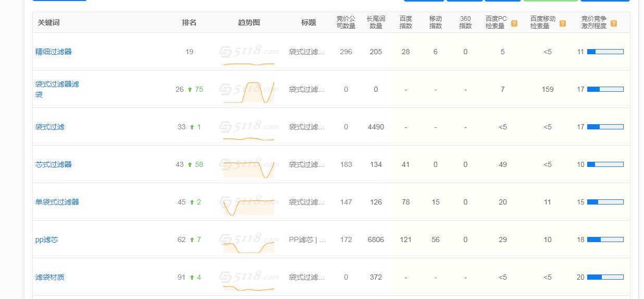Click long-tail count 372 for 滤袋材质
This screenshot has height=299, width=644.
pyautogui.click(x=376, y=277)
